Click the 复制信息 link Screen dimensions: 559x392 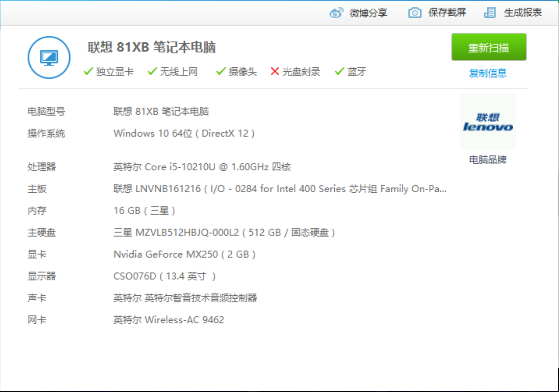(x=488, y=73)
